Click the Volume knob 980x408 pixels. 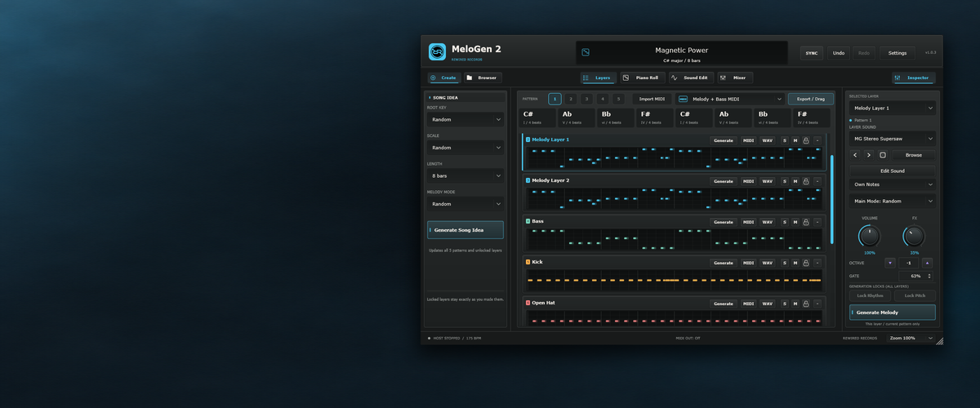pos(870,237)
